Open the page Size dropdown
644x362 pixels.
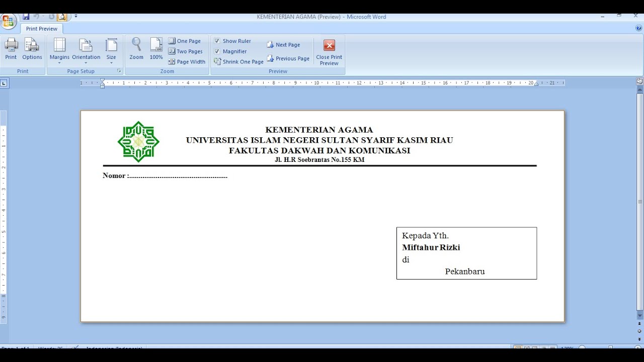click(111, 51)
